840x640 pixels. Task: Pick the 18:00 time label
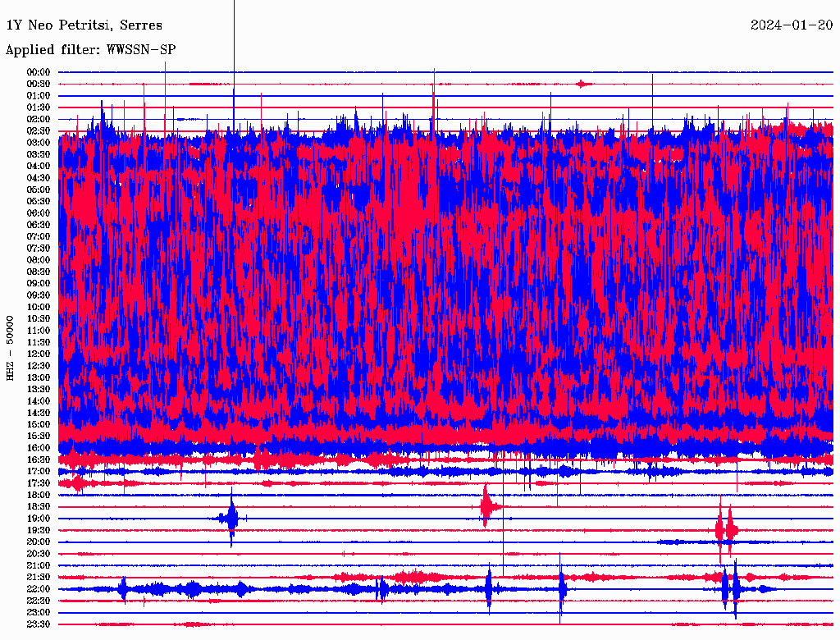pos(39,495)
